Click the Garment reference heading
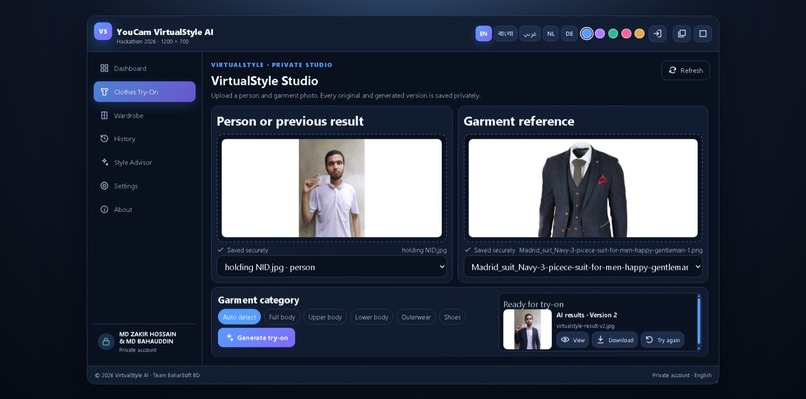 519,121
